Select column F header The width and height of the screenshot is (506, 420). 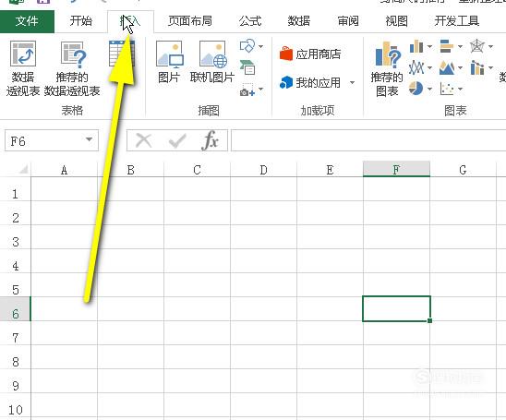click(x=396, y=169)
